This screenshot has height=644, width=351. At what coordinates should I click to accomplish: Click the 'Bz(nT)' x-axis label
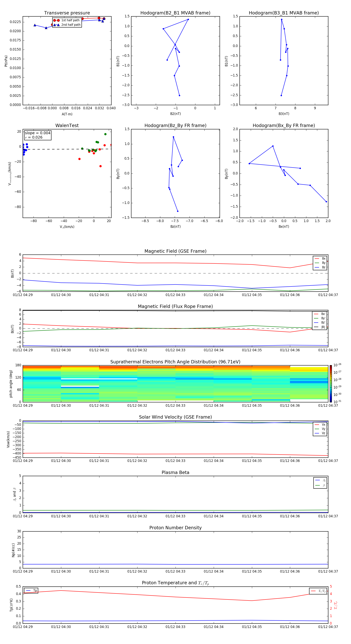[175, 227]
